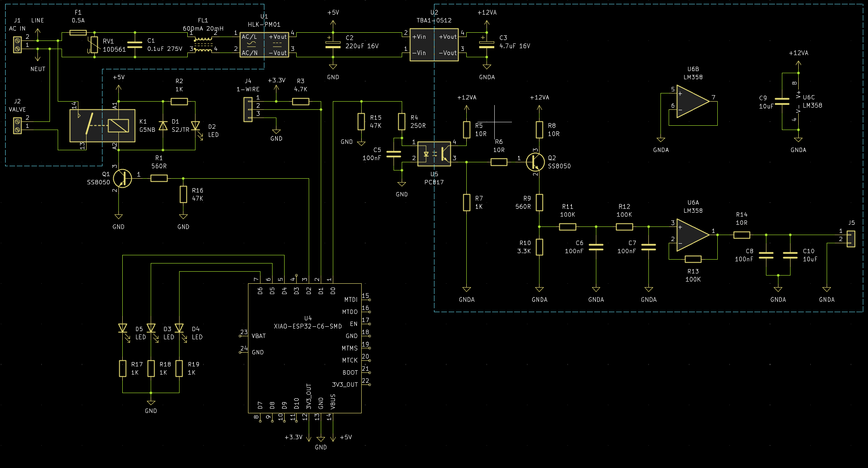This screenshot has width=868, height=468.
Task: Click the U1 HLK-PM01 module body
Action: coord(264,45)
